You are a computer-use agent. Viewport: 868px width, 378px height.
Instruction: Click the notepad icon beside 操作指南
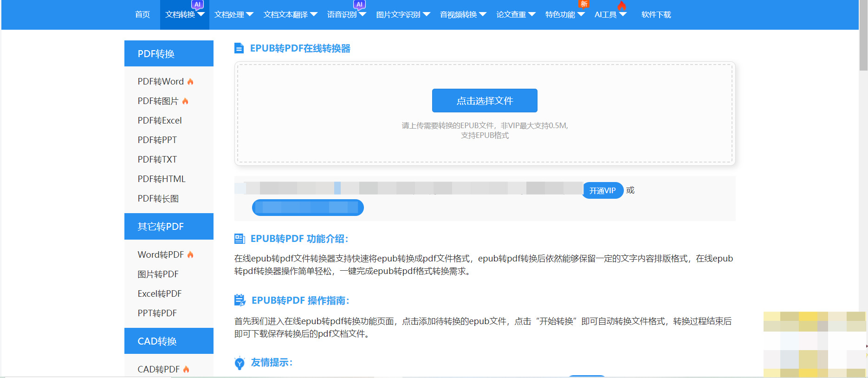pos(240,300)
